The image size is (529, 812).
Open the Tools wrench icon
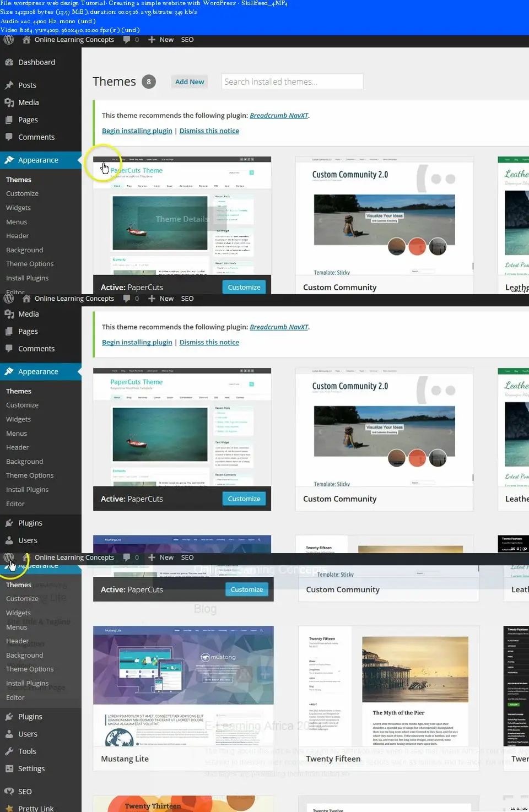coord(9,751)
